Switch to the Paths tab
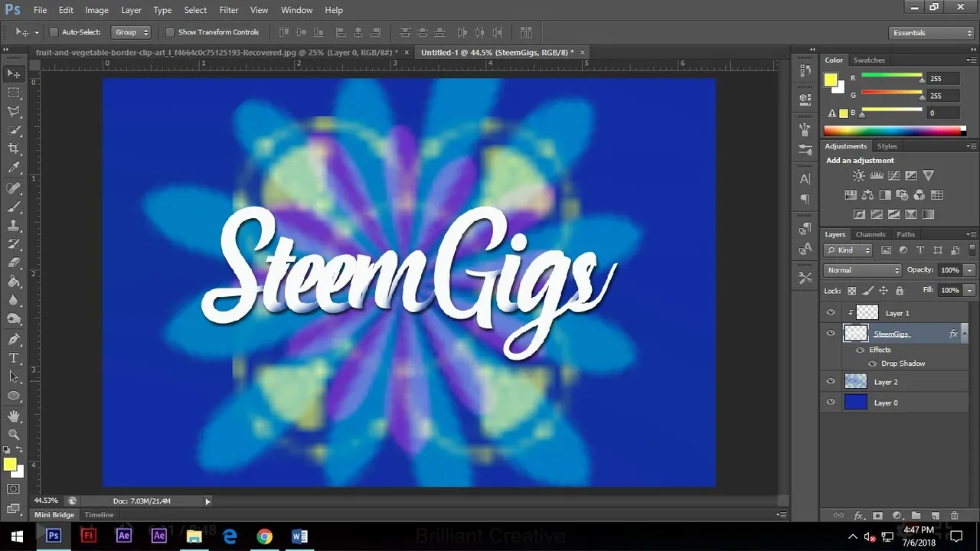 click(906, 234)
